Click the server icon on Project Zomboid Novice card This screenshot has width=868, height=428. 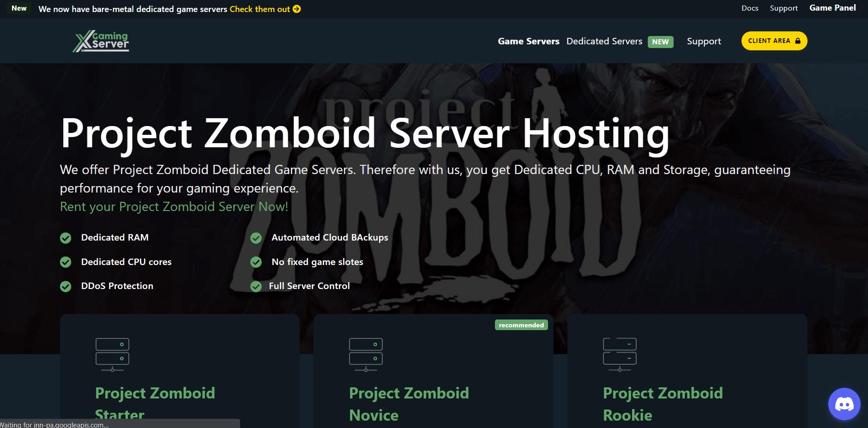pyautogui.click(x=366, y=354)
